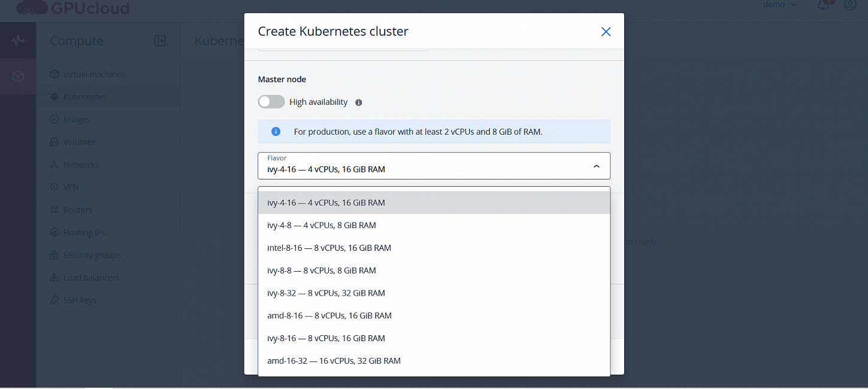868x389 pixels.
Task: Click the Security groups lock icon
Action: click(x=54, y=255)
